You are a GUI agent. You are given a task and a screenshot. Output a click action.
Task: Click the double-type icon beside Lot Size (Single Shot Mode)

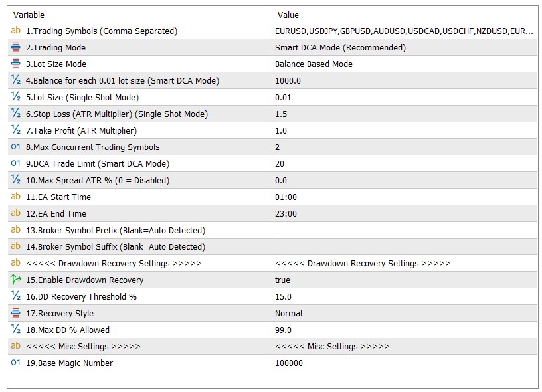[x=15, y=97]
